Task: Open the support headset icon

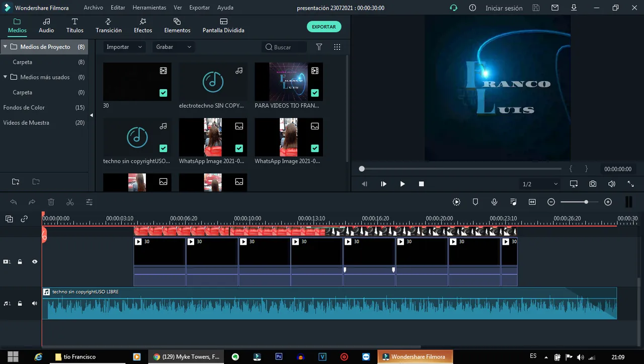Action: [x=454, y=8]
